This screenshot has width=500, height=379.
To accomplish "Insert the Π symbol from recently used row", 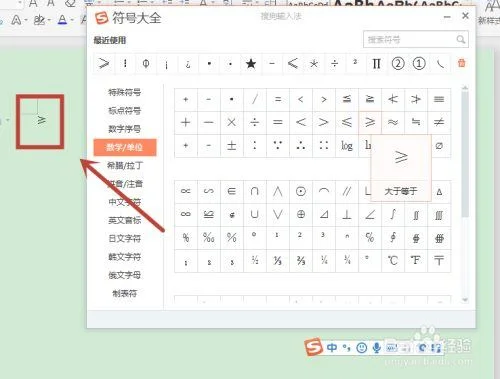I will [376, 63].
